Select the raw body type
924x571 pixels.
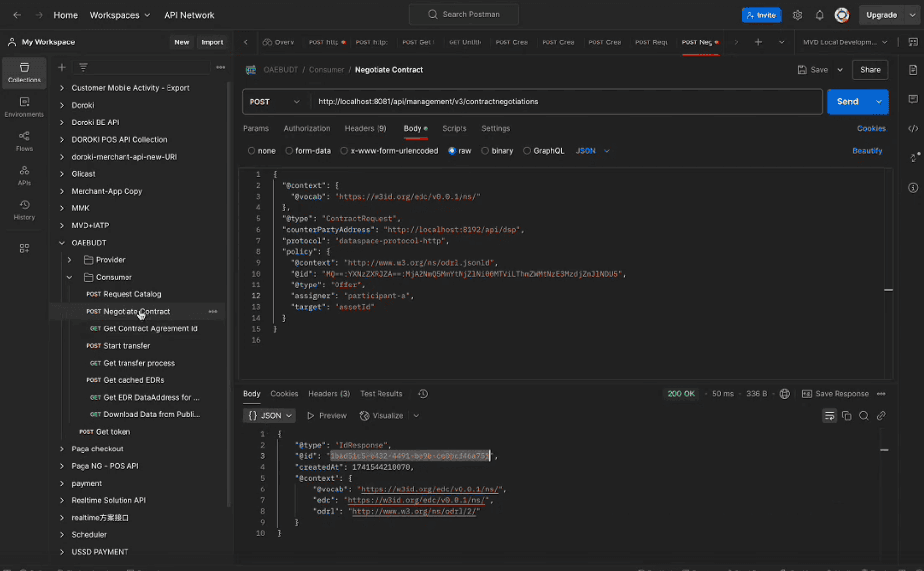[452, 151]
